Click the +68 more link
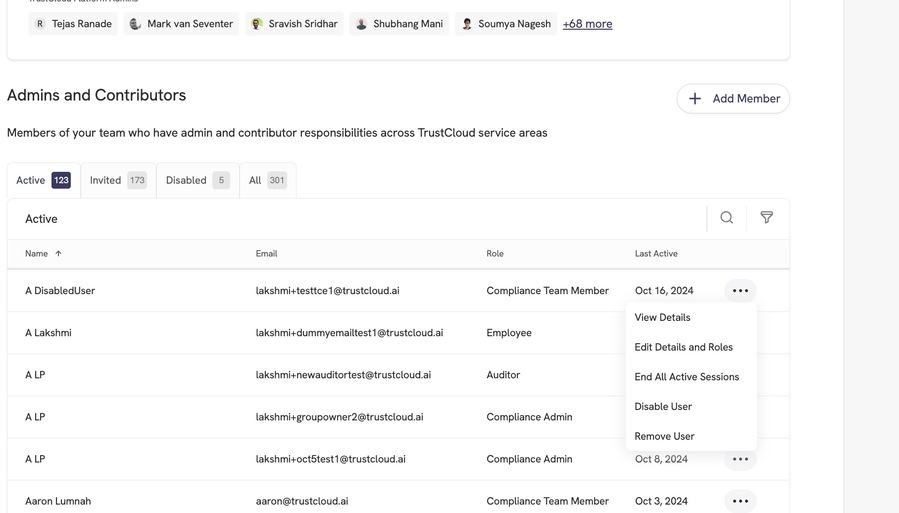This screenshot has width=899, height=513. pos(587,24)
